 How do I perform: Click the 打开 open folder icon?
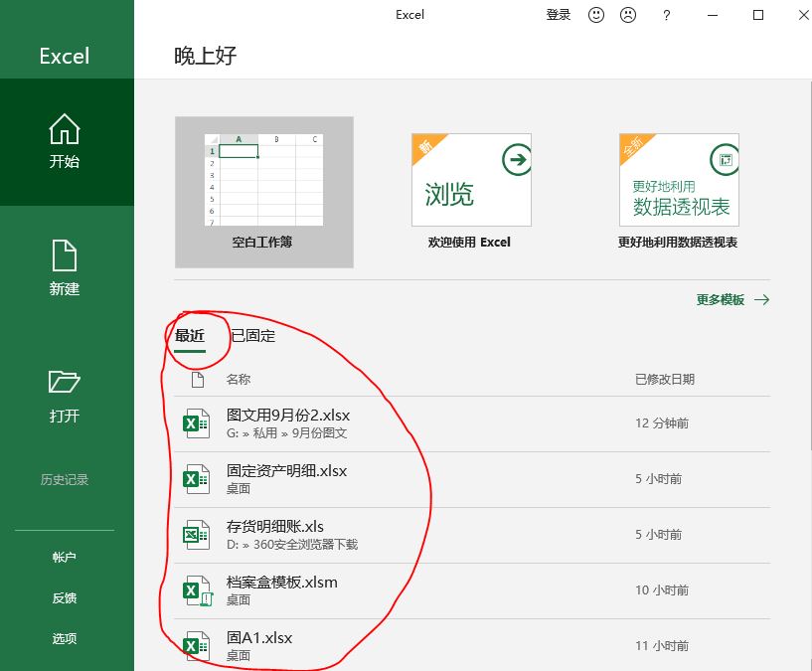(65, 382)
